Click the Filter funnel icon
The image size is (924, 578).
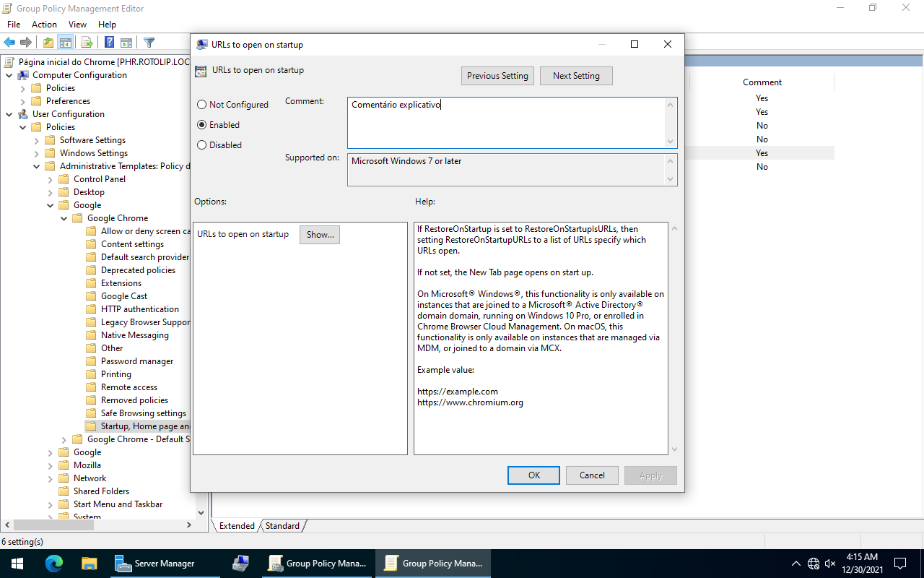pos(149,43)
